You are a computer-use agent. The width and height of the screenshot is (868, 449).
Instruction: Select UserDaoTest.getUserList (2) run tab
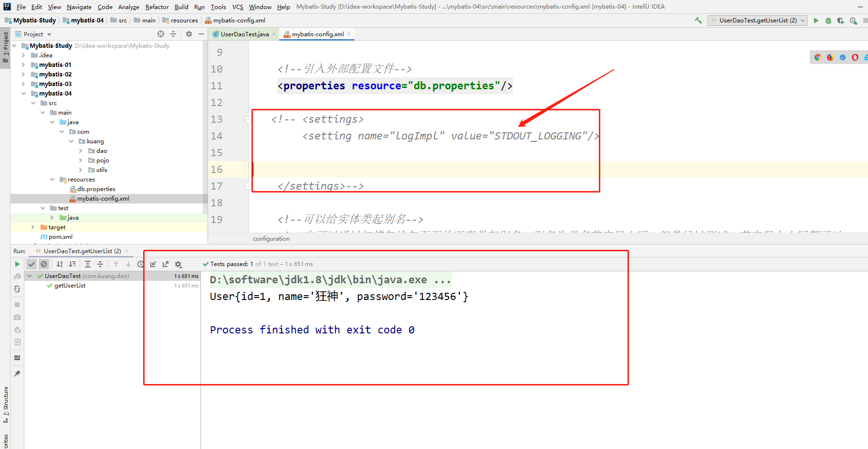(x=82, y=251)
